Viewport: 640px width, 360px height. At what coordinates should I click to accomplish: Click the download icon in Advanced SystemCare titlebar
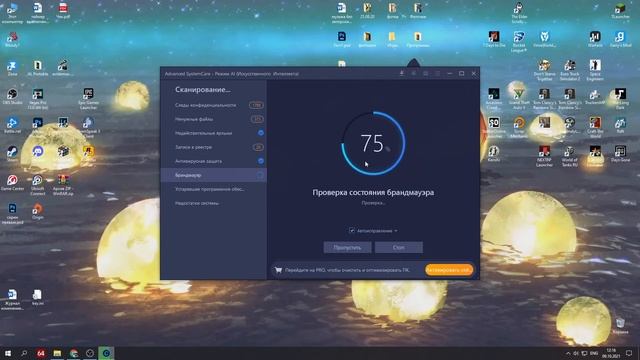click(x=402, y=73)
